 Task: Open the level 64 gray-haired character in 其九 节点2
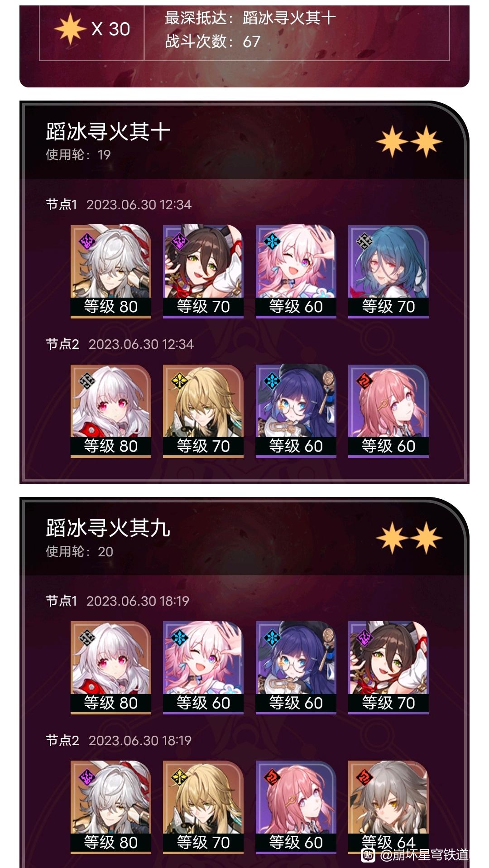click(x=388, y=807)
